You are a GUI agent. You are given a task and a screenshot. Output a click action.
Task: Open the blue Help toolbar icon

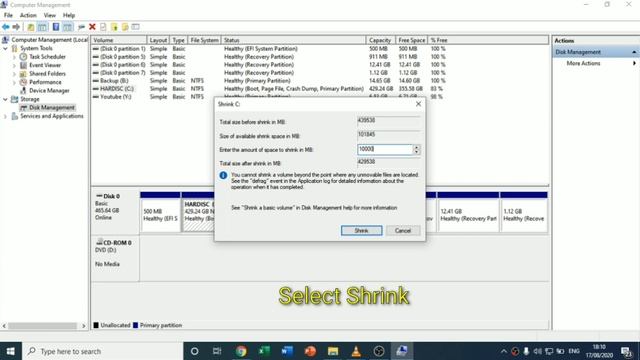[56, 27]
